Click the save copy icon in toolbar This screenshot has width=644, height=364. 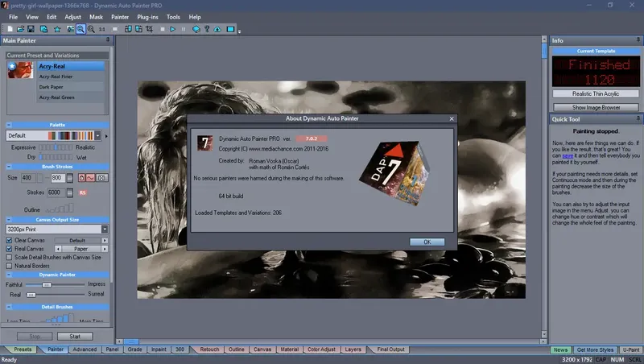[x=43, y=29]
